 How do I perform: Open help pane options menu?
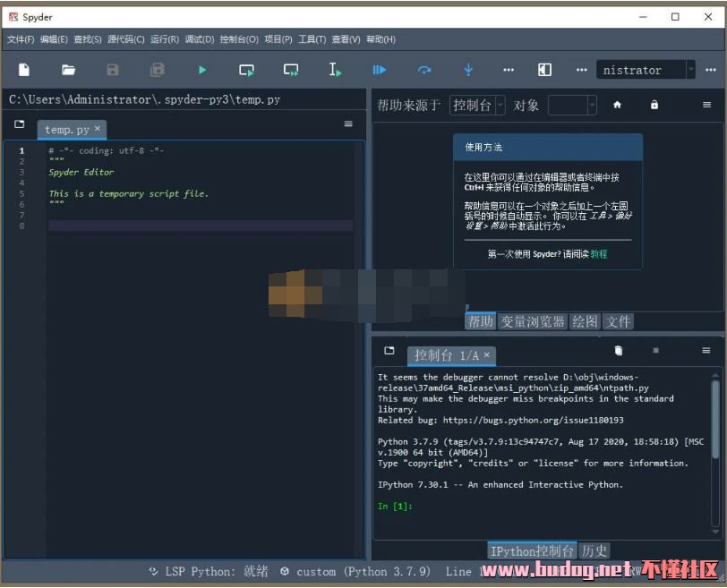tap(706, 105)
